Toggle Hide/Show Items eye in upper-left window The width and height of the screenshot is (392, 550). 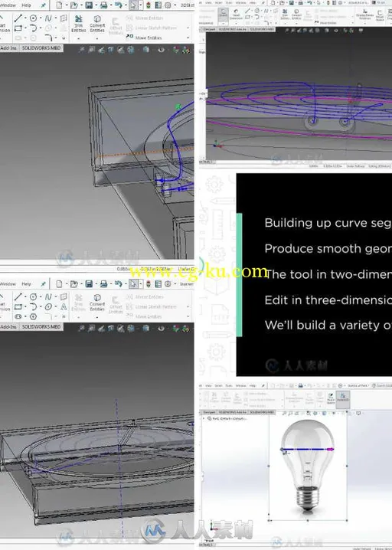tap(161, 50)
